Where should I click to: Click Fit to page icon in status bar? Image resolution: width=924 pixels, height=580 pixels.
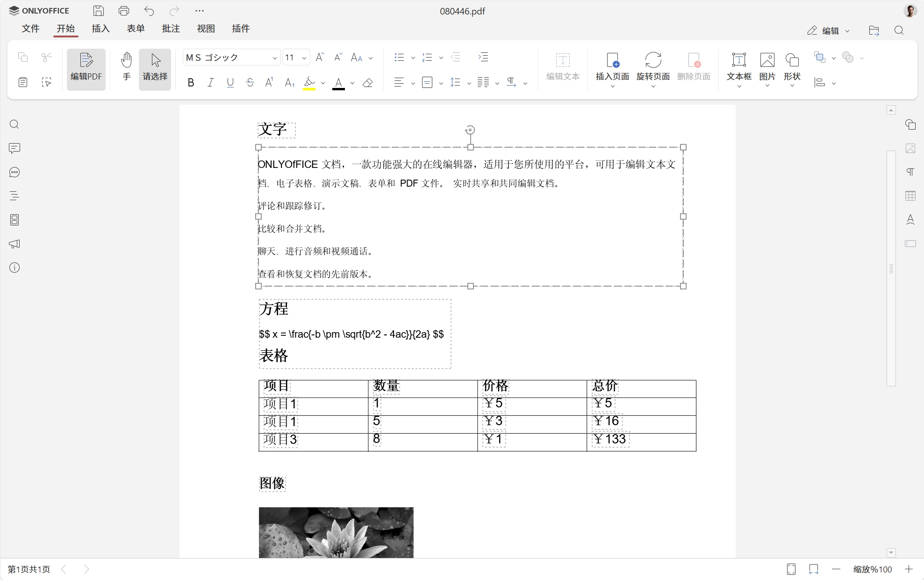click(x=791, y=569)
